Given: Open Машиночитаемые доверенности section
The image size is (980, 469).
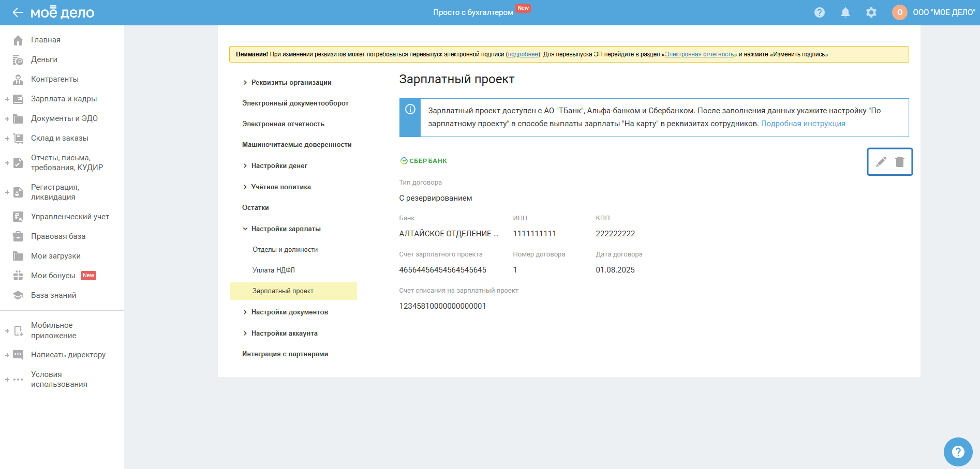Looking at the screenshot, I should 297,145.
